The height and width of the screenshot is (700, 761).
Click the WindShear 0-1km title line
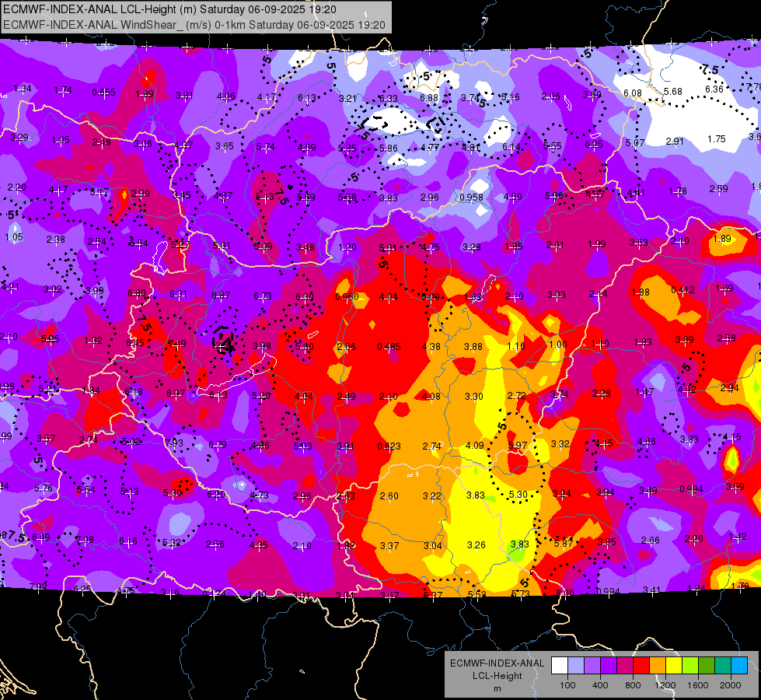[194, 25]
